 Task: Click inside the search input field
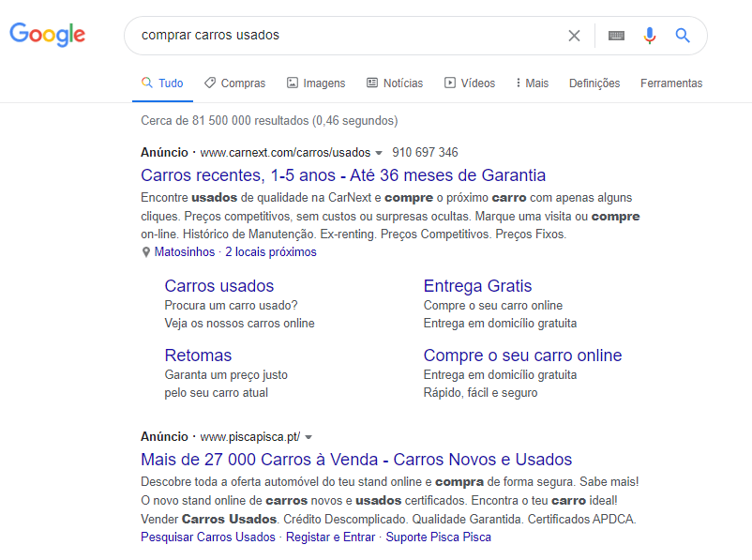tap(328, 35)
